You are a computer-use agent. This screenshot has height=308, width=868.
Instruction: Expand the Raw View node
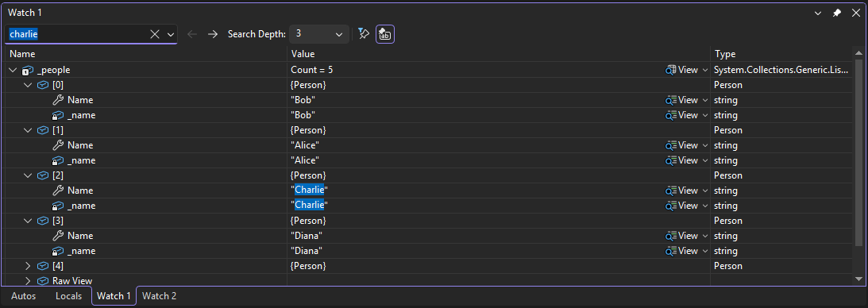[27, 281]
